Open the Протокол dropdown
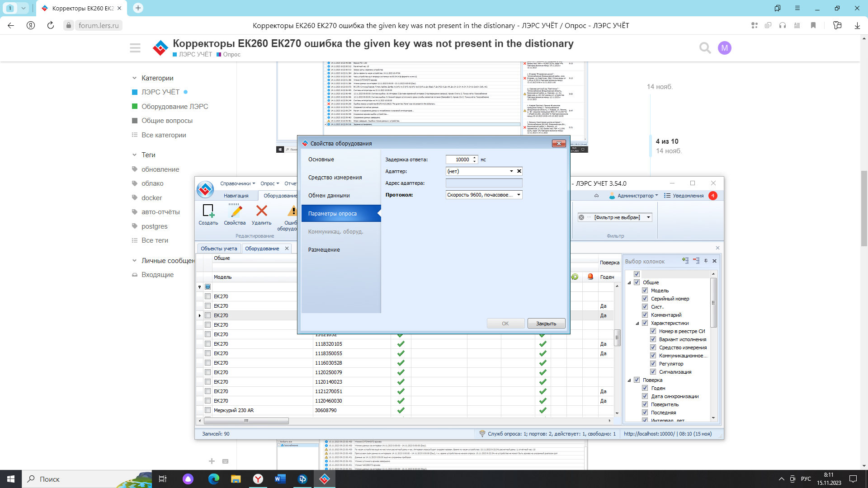This screenshot has width=868, height=488. [519, 195]
